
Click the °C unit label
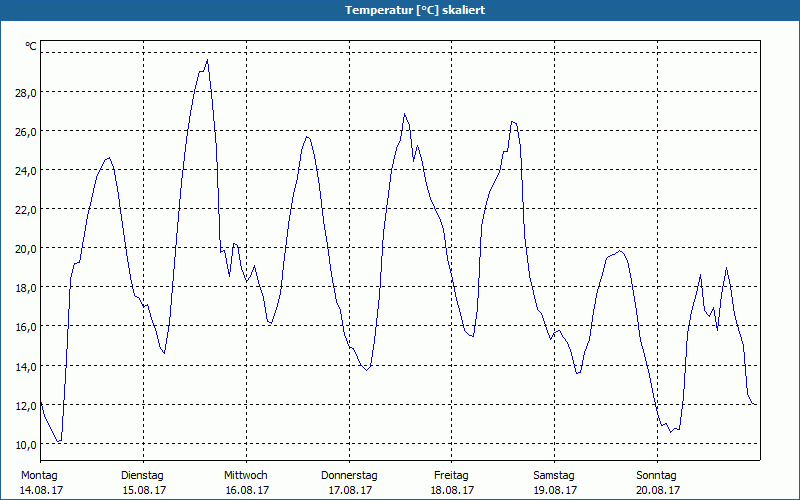point(31,46)
